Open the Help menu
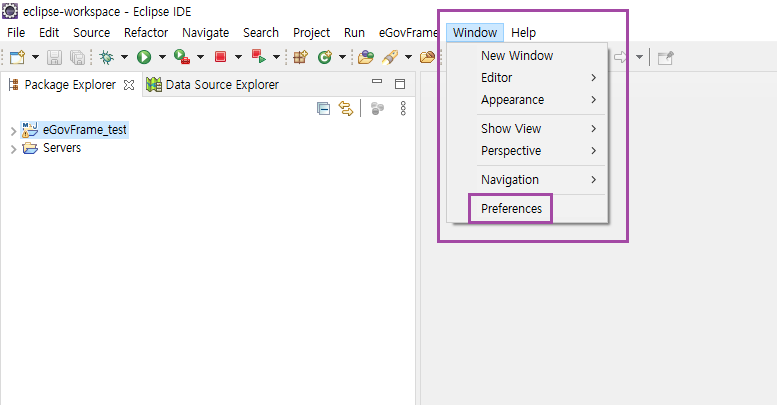 tap(523, 33)
